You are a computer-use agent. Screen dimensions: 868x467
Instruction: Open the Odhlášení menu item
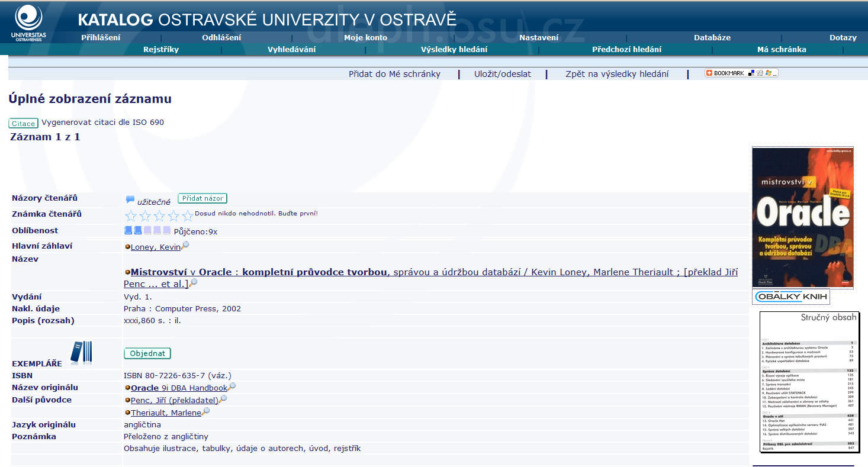click(221, 37)
